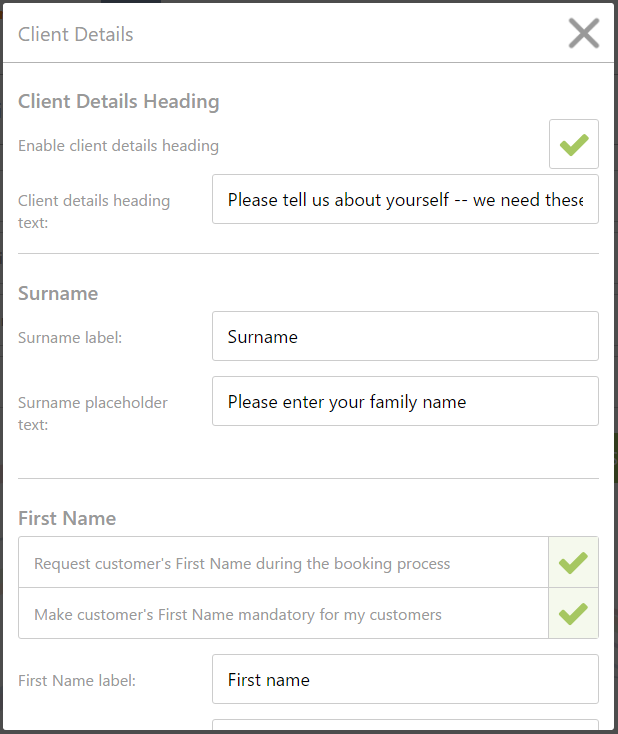Click the 'Surname label:' caption
Viewport: 618px width, 734px height.
(x=70, y=338)
